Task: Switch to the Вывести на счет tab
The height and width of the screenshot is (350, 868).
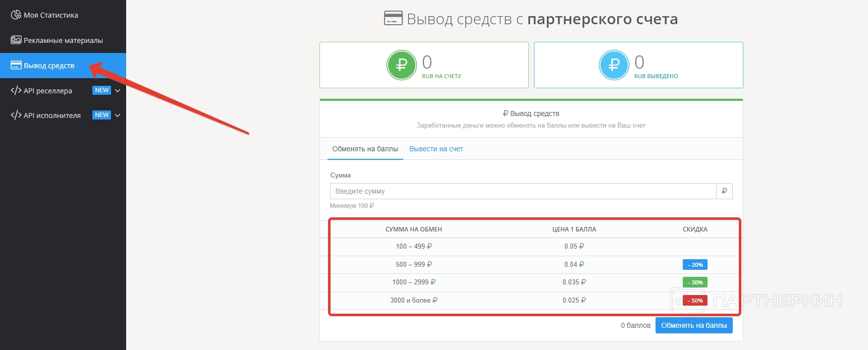Action: point(436,149)
